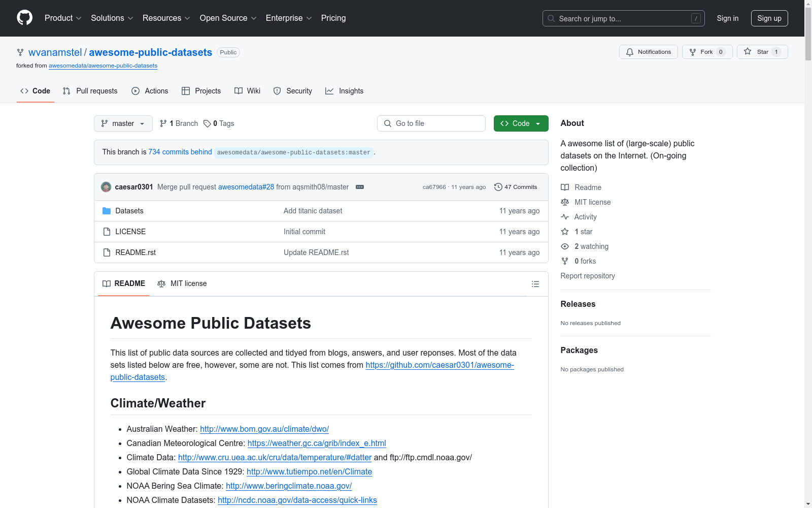Switch to the Security tab
The image size is (812, 508).
click(292, 91)
